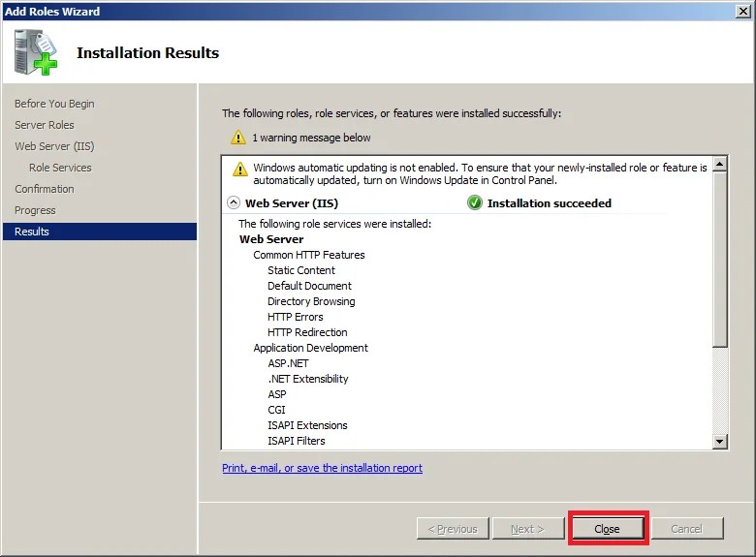Viewport: 756px width, 557px height.
Task: Click the green Installation succeeded checkmark icon
Action: [474, 202]
